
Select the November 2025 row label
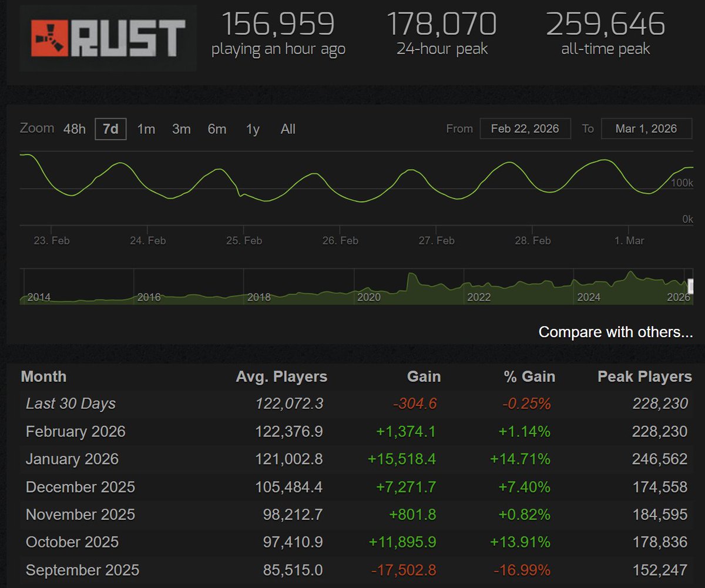click(80, 515)
